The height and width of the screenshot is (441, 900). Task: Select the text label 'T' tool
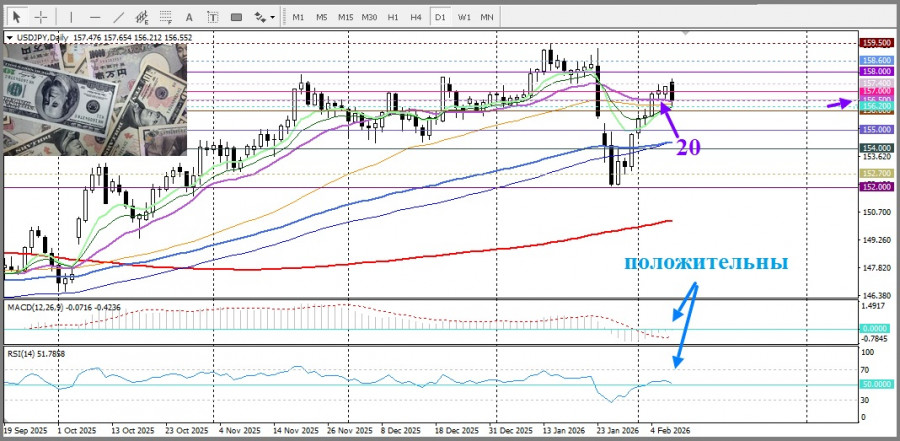point(213,17)
